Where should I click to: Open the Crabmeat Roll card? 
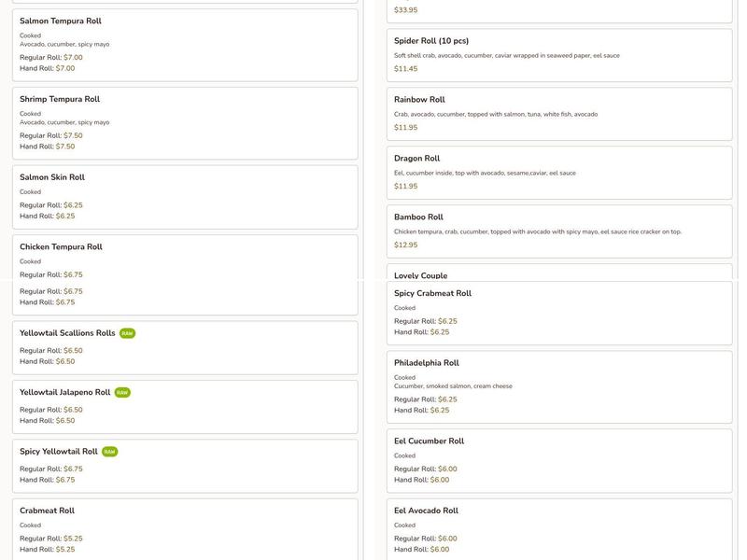click(47, 511)
